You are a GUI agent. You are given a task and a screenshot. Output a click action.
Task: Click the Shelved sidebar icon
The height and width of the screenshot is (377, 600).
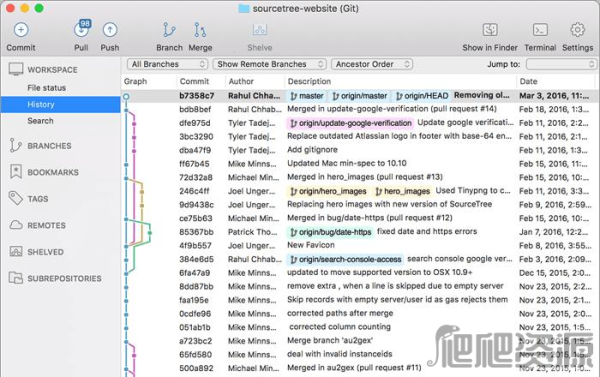click(x=16, y=251)
